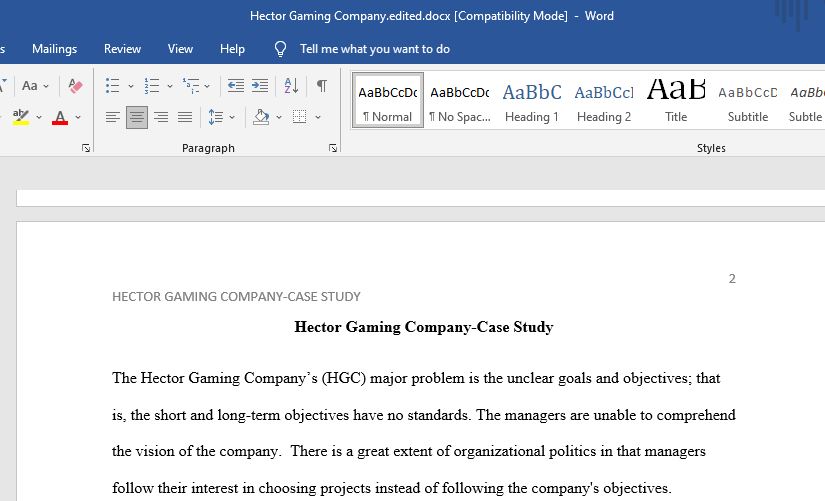Open the Font dialog launcher

click(x=86, y=148)
